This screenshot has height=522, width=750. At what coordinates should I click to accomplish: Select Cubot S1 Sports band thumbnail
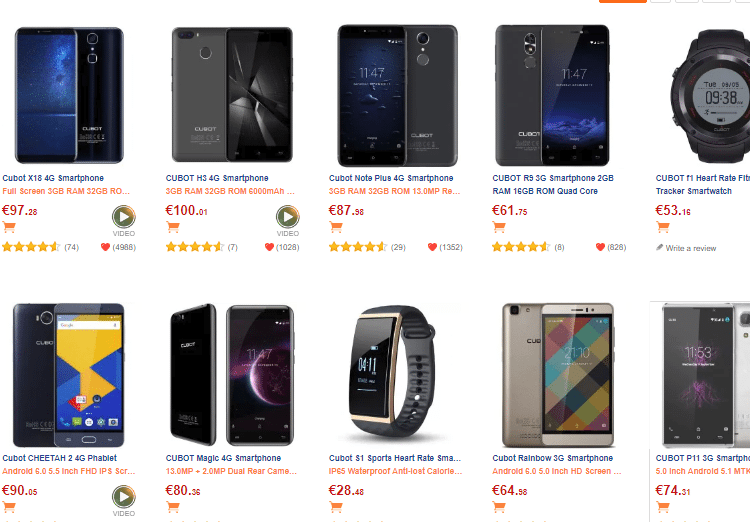pos(395,374)
